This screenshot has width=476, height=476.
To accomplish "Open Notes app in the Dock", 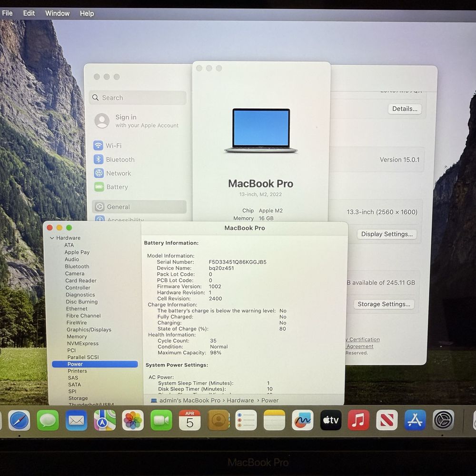I will point(275,420).
